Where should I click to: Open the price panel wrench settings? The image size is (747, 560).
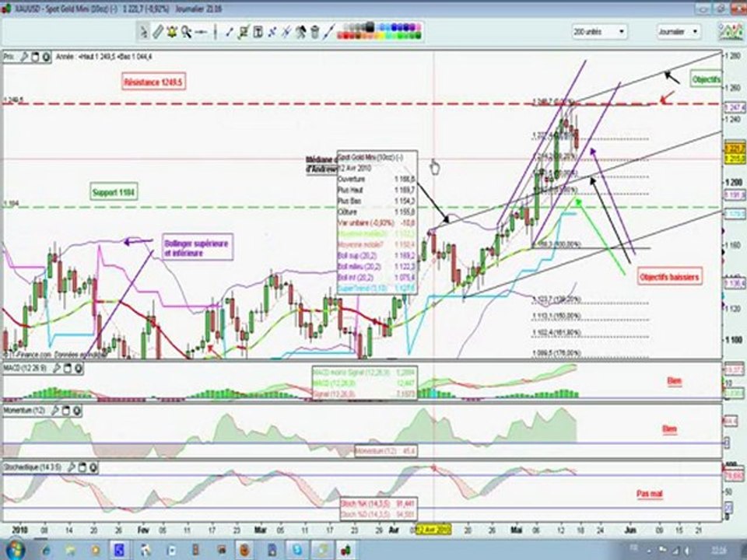tap(24, 57)
